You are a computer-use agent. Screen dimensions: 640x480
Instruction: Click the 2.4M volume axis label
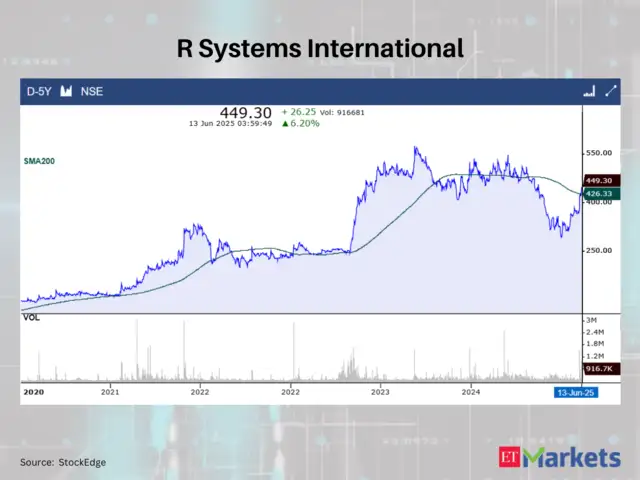point(595,332)
